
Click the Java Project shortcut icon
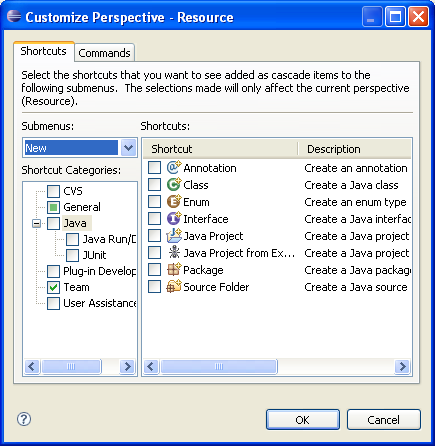click(x=174, y=235)
